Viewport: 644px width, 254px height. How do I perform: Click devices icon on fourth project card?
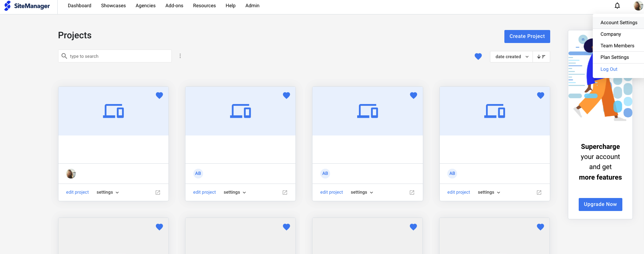495,111
